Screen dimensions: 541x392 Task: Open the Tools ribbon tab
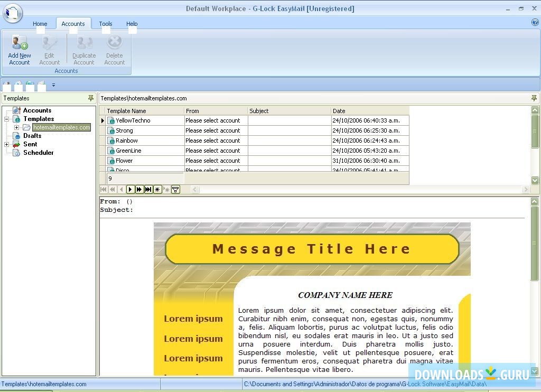click(105, 23)
